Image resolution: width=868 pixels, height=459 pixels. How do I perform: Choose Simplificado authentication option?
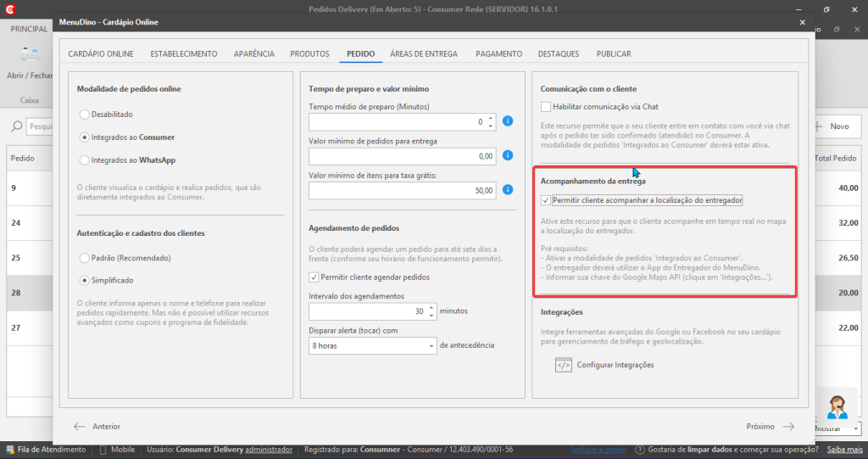[x=84, y=281]
